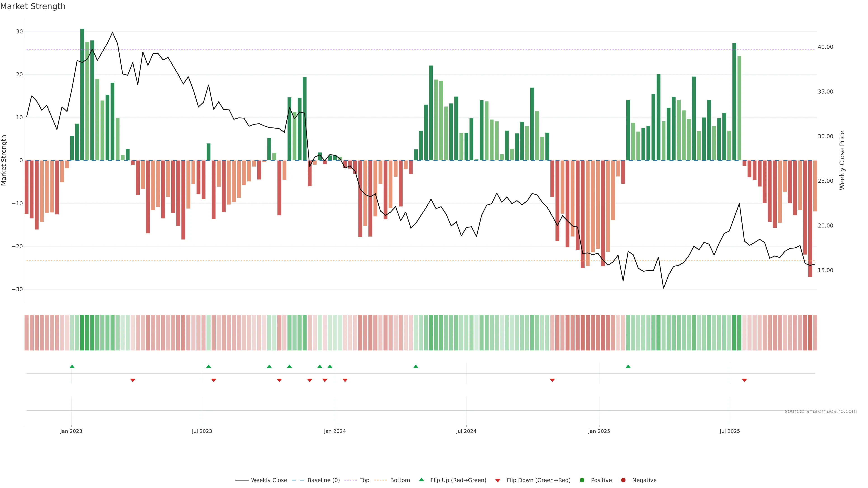
Task: Click the Flip Up marker just after Jul 2023
Action: [x=208, y=366]
